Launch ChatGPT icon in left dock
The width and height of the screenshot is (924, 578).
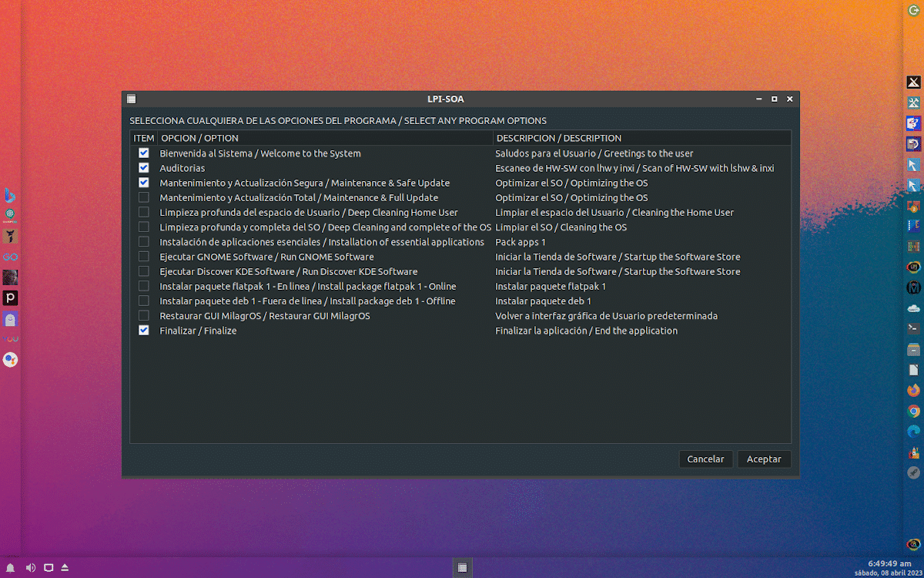[10, 216]
